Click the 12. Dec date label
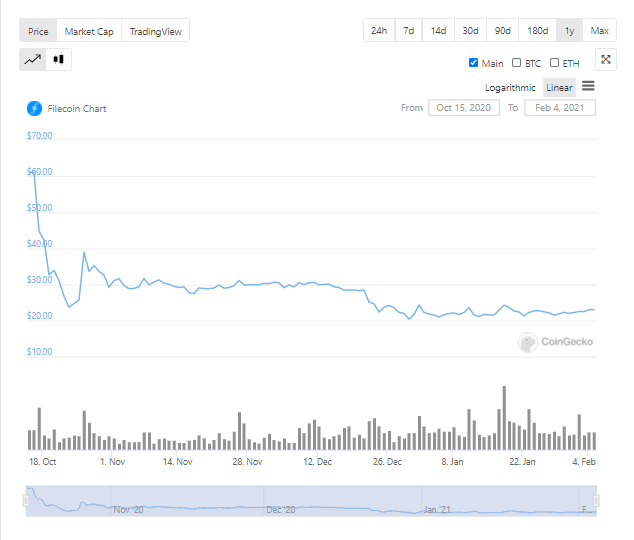The image size is (634, 540). click(317, 462)
